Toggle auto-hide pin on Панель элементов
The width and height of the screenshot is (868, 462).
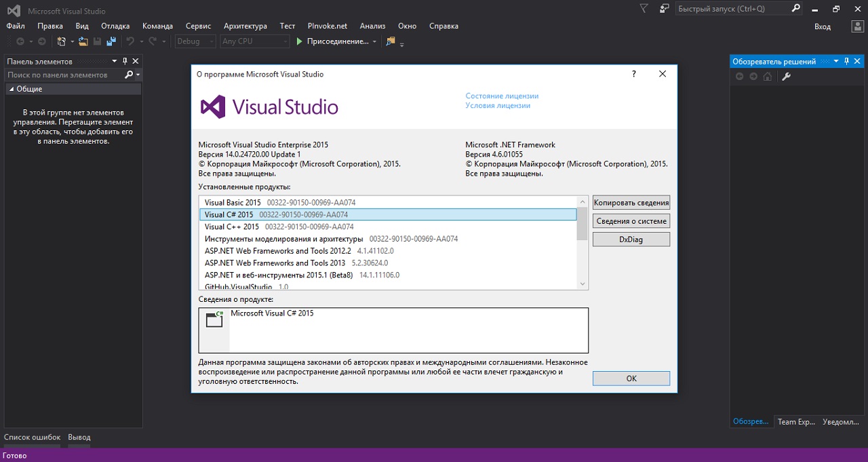125,61
